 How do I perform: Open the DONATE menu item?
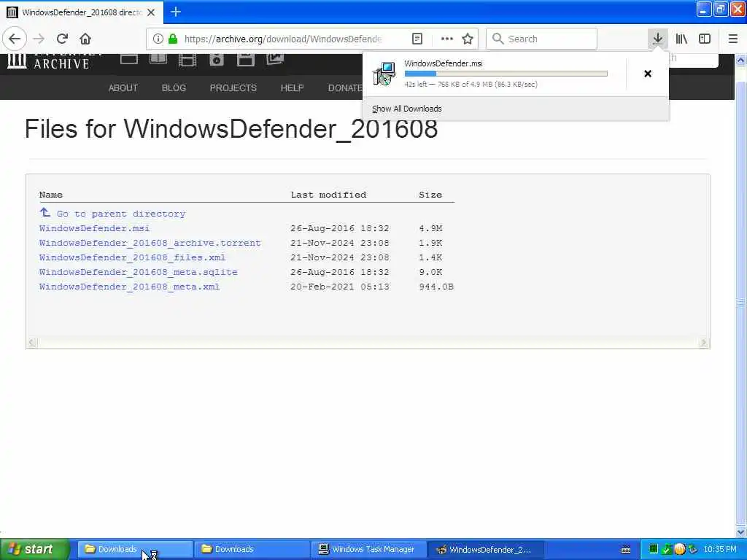pyautogui.click(x=345, y=88)
